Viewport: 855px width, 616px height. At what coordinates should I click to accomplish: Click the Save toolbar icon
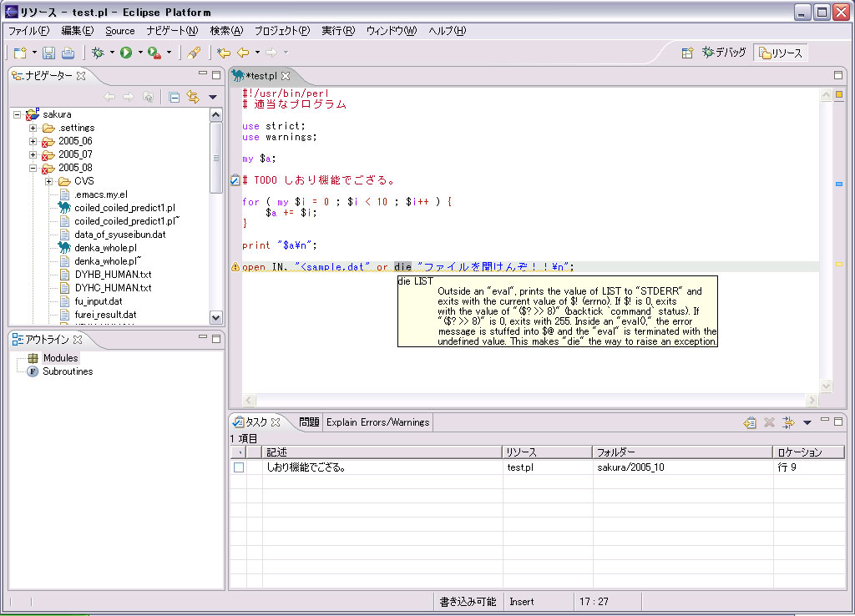48,53
